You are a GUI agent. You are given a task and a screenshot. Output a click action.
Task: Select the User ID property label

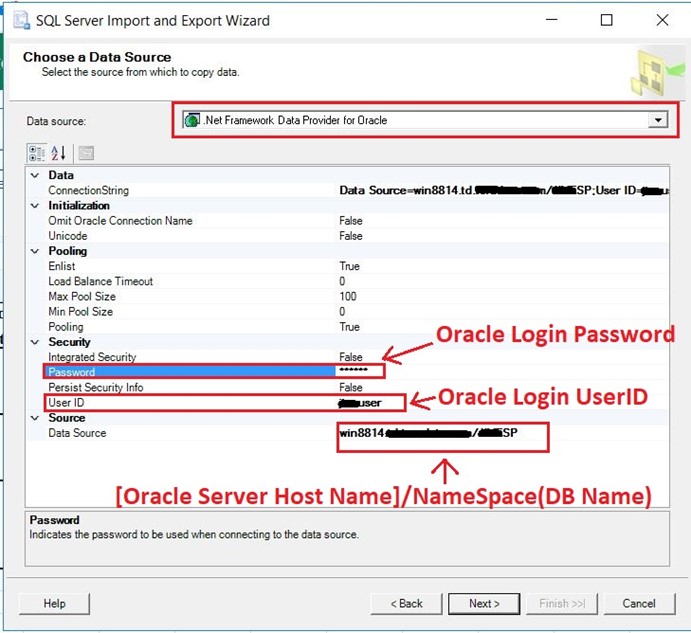(66, 402)
